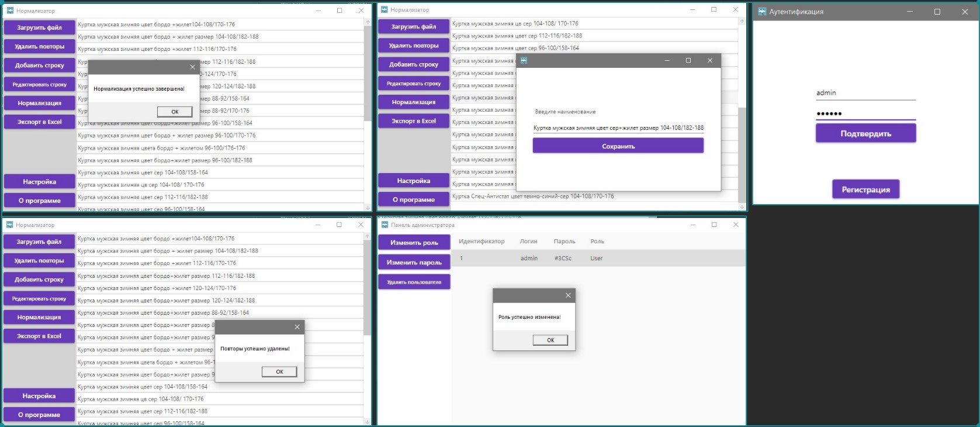
Task: Click Подтвердить in Authentication window
Action: coord(865,133)
